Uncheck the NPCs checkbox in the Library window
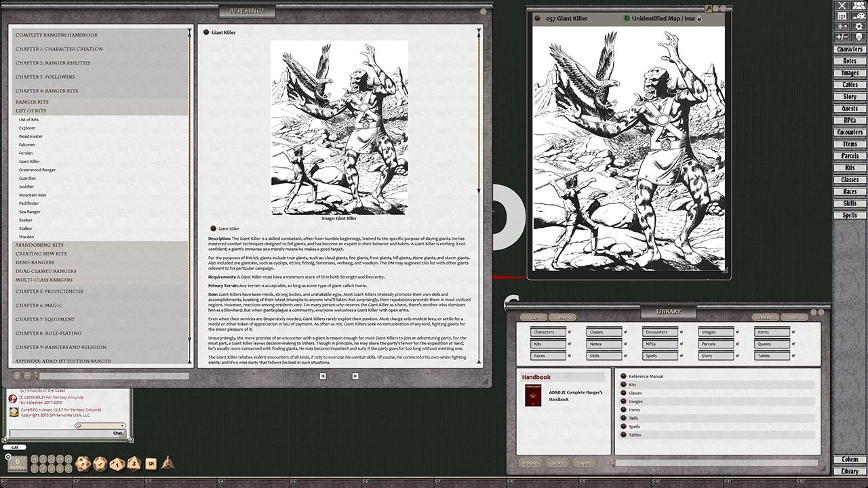This screenshot has height=488, width=868. point(682,344)
